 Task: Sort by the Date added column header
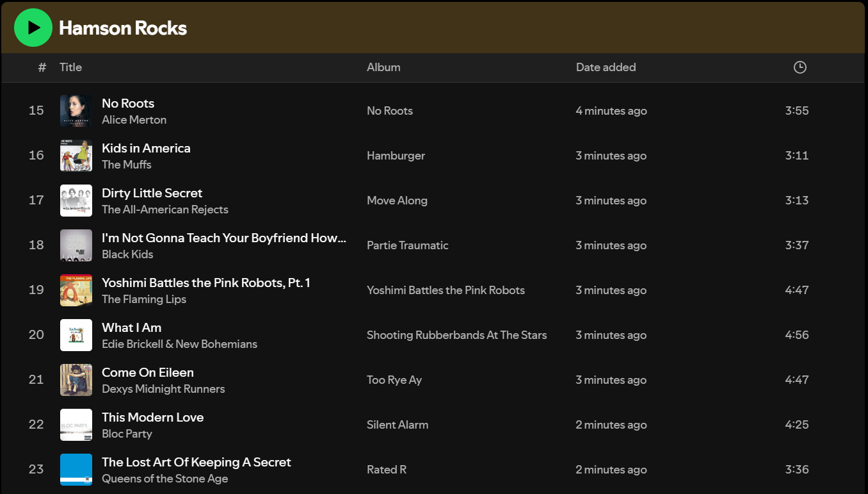(606, 67)
